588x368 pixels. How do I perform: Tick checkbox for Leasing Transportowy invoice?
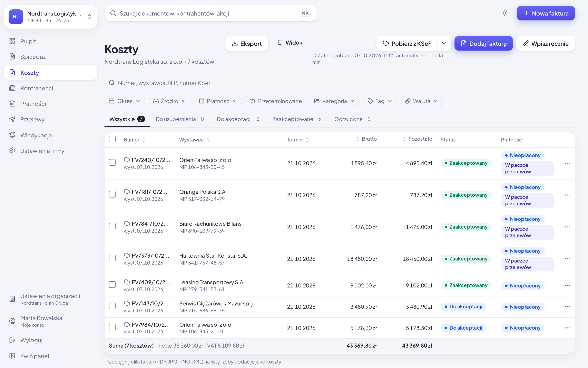[x=112, y=285]
